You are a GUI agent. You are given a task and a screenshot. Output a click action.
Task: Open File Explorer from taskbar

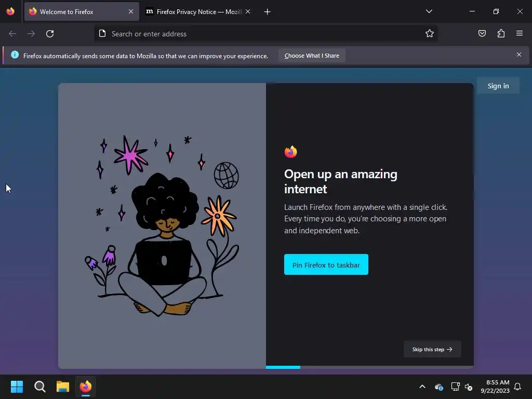(x=63, y=387)
